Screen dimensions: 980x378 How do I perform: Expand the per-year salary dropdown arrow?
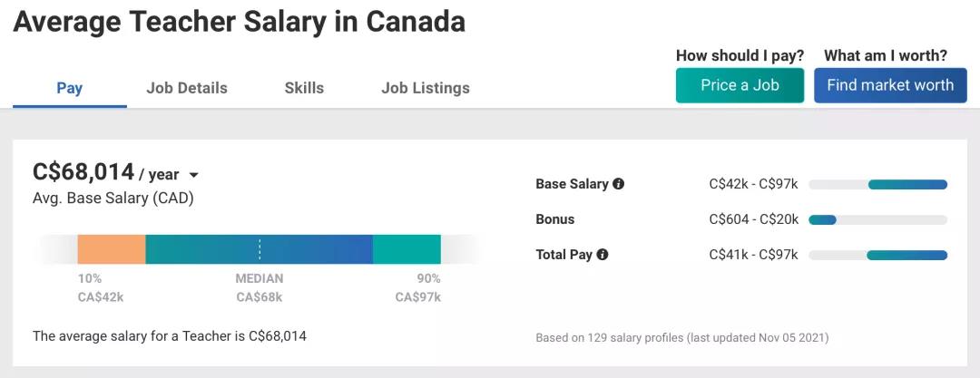[x=193, y=175]
